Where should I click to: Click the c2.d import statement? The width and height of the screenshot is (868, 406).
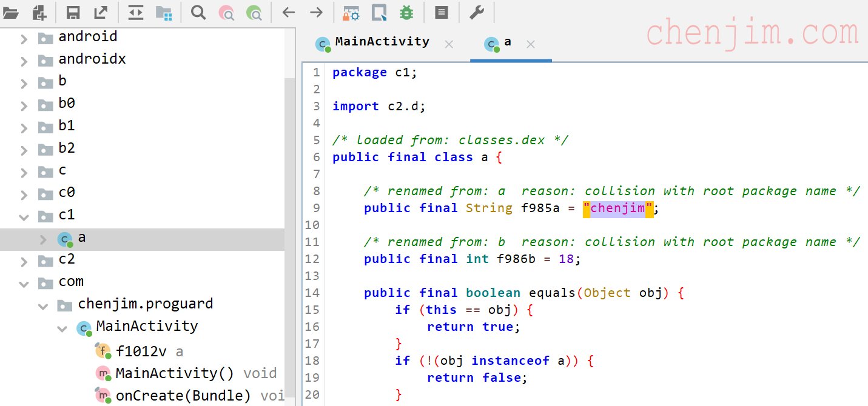(x=379, y=107)
